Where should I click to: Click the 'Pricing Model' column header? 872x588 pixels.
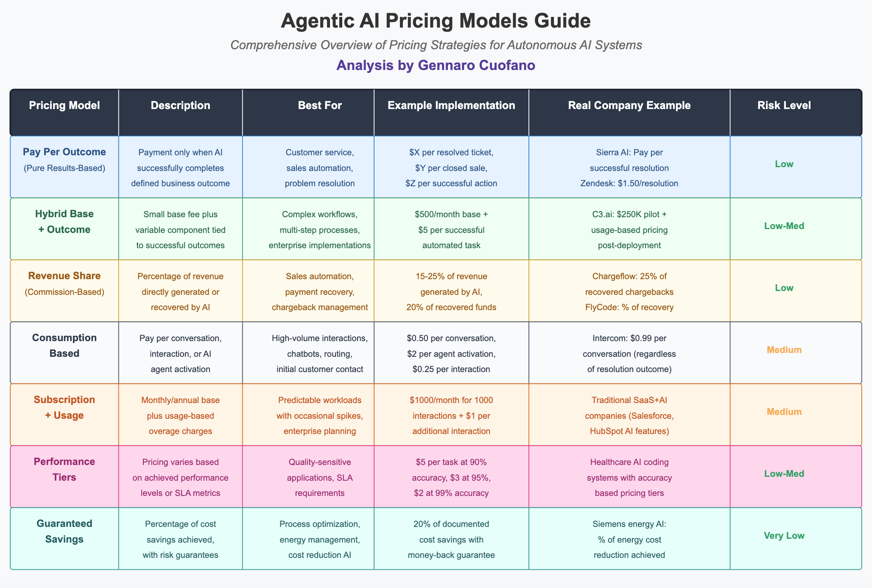click(x=64, y=106)
